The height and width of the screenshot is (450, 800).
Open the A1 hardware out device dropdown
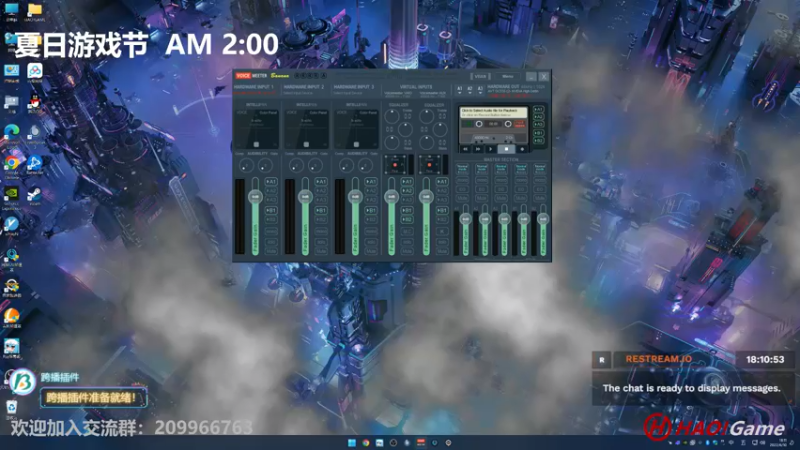460,90
